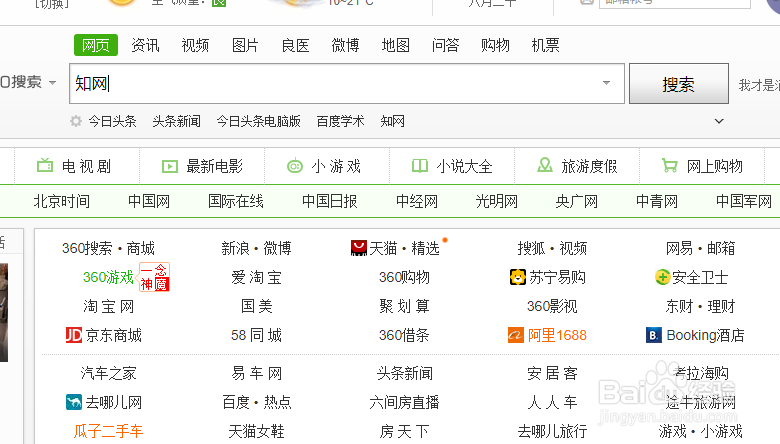
Task: Open the 六间房直播 link
Action: click(x=404, y=402)
